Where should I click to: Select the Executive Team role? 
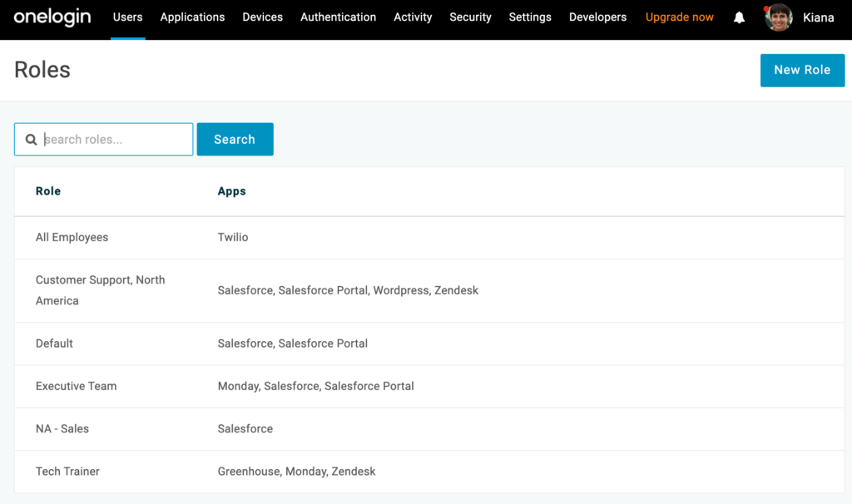[x=76, y=386]
